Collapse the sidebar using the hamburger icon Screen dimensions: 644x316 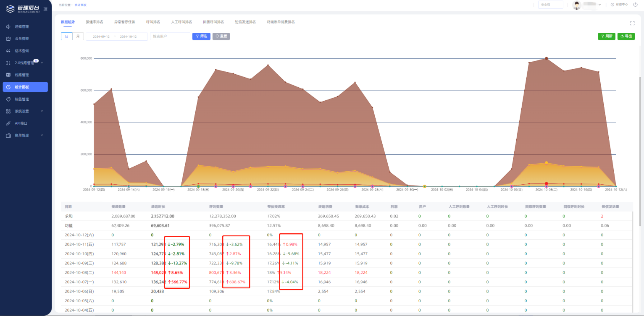click(45, 9)
